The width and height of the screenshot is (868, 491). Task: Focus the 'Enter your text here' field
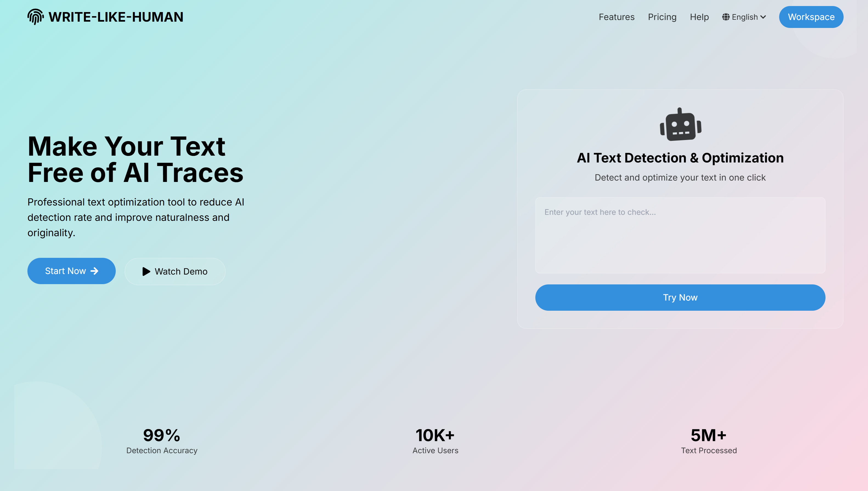click(x=680, y=235)
